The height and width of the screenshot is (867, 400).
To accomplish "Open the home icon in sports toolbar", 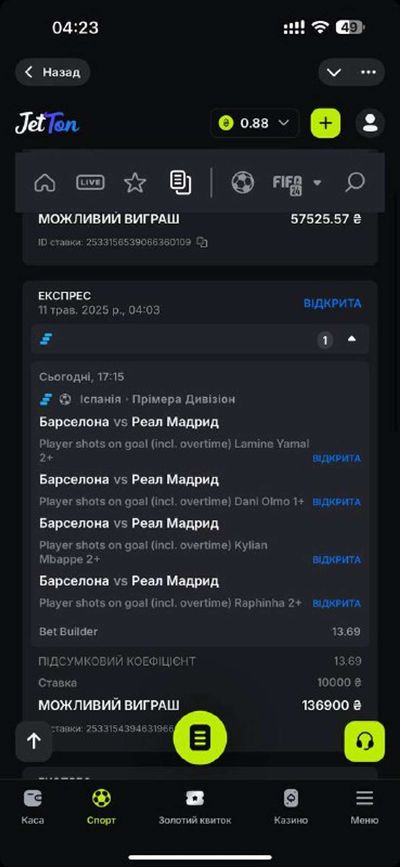I will point(45,182).
